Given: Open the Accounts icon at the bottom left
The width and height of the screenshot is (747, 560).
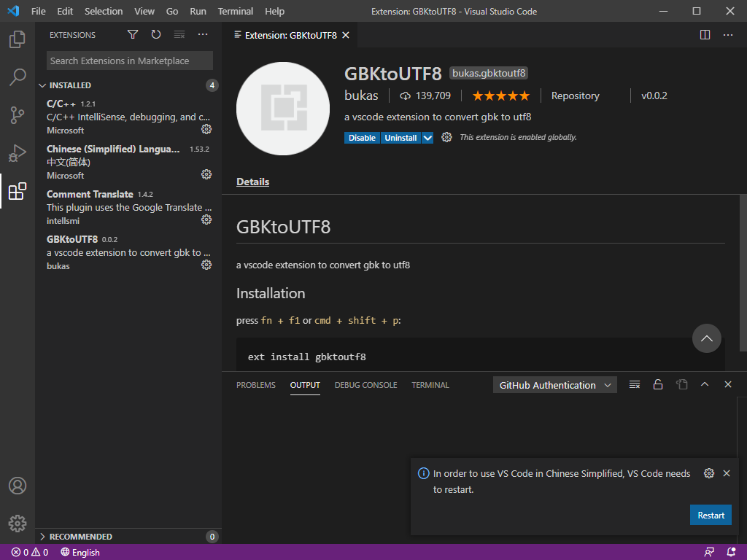Looking at the screenshot, I should pos(18,485).
